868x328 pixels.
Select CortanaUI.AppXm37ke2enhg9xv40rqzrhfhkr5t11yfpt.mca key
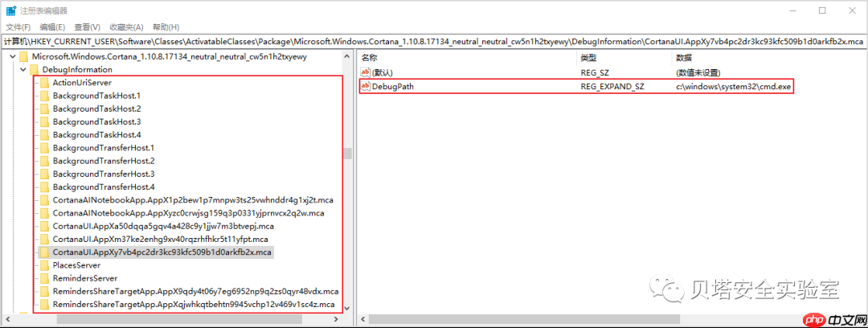161,239
